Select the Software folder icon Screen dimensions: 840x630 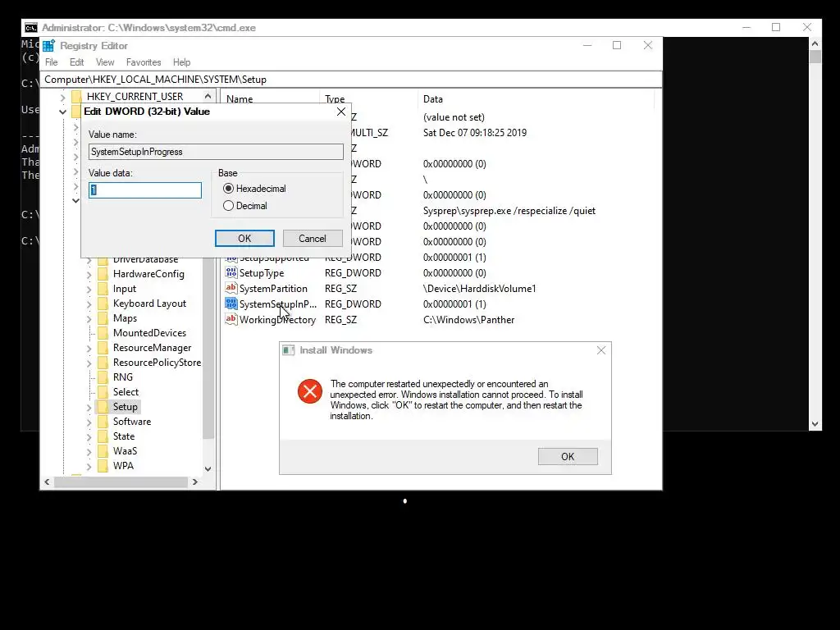tap(103, 422)
